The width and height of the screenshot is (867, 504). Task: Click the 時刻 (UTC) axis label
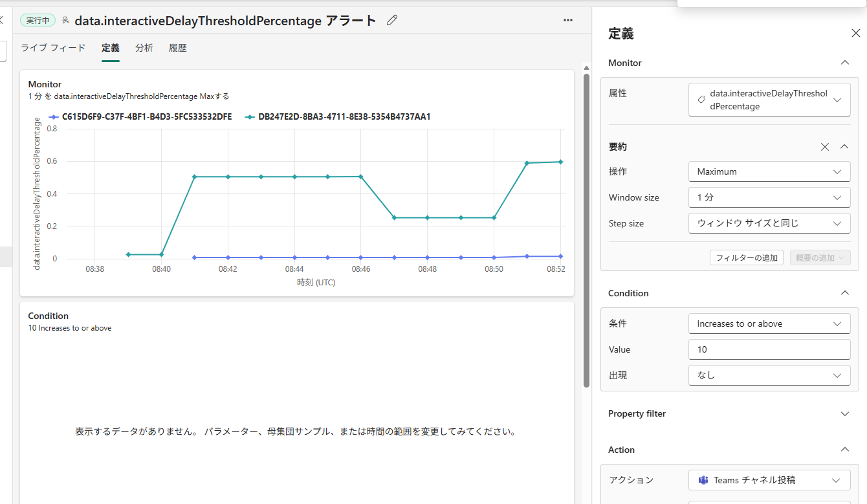(x=316, y=282)
